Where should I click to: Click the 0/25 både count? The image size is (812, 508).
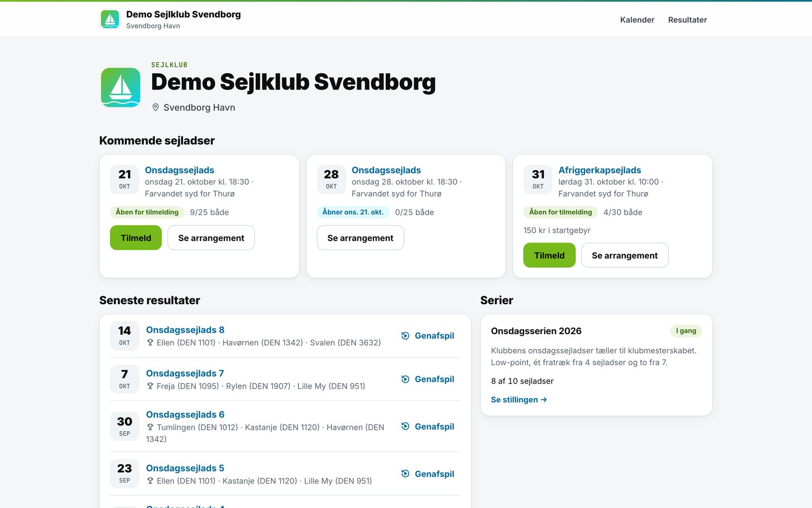(414, 212)
